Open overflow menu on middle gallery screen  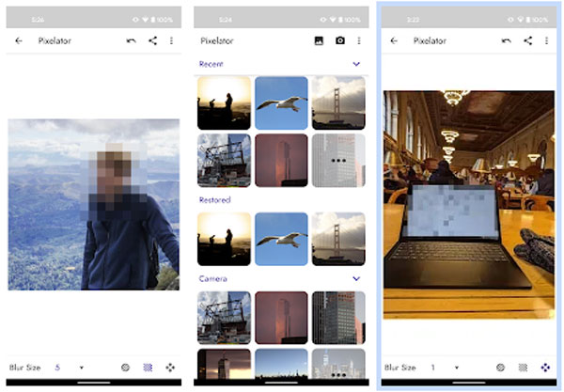(359, 40)
